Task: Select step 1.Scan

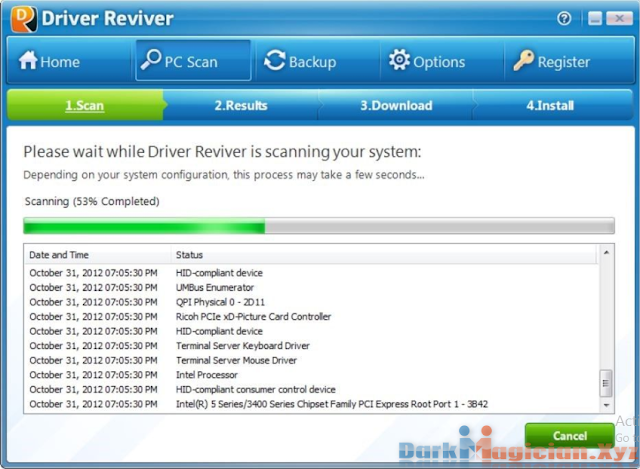Action: tap(85, 105)
